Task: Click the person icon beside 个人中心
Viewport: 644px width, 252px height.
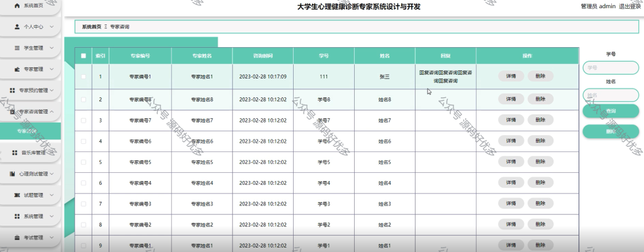Action: pyautogui.click(x=17, y=26)
